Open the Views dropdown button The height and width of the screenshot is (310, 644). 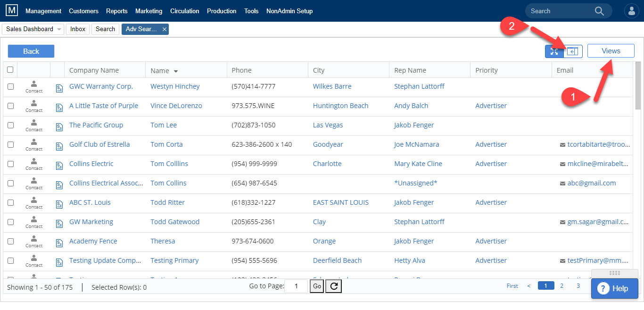611,51
